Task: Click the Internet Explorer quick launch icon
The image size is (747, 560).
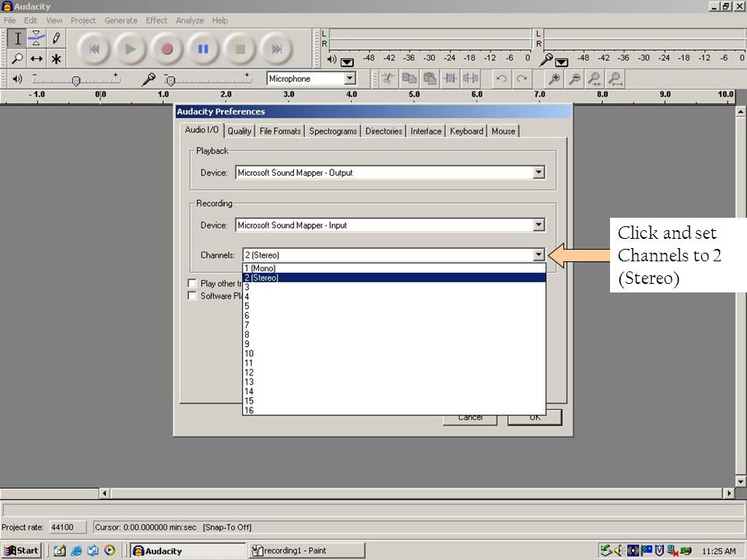Action: click(x=76, y=551)
